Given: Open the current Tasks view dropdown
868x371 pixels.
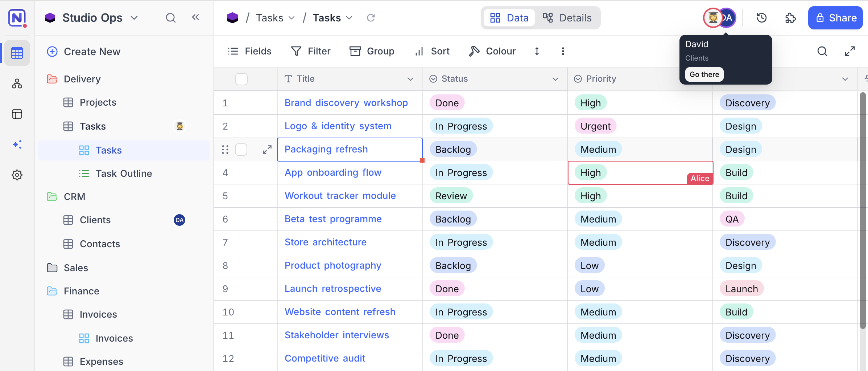Looking at the screenshot, I should [350, 18].
